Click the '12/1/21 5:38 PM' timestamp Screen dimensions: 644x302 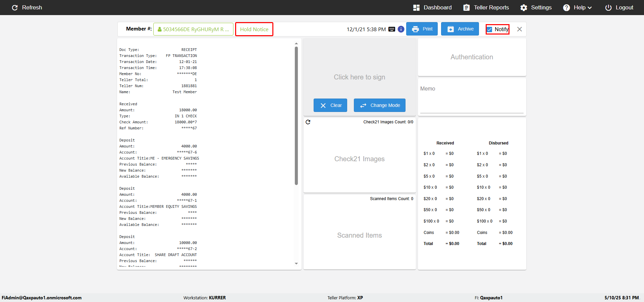(x=366, y=29)
